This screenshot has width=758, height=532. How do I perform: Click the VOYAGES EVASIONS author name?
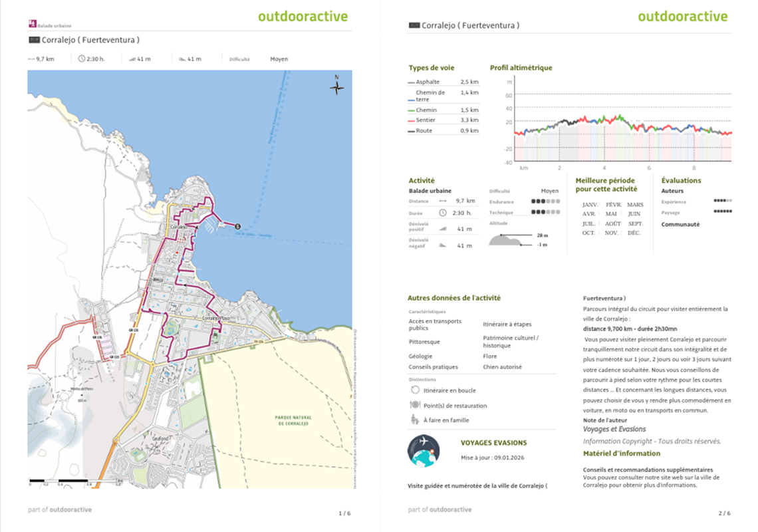[493, 442]
